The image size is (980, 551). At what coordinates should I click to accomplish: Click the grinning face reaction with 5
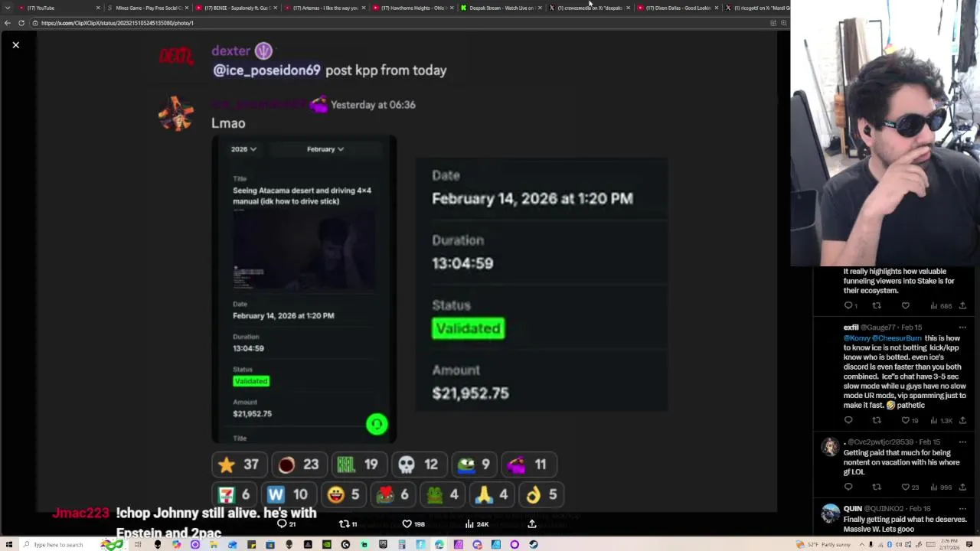343,494
